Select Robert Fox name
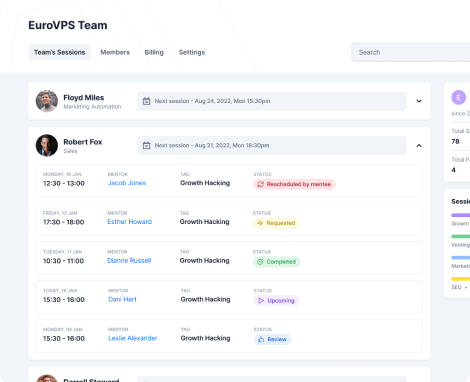This screenshot has height=382, width=470. pos(83,142)
